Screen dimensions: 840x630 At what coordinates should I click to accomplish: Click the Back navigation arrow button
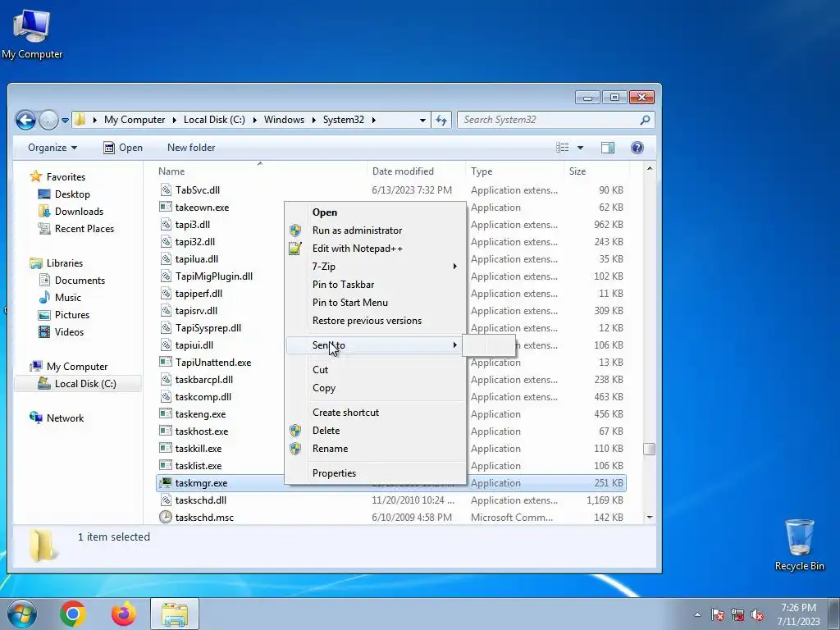pyautogui.click(x=25, y=120)
